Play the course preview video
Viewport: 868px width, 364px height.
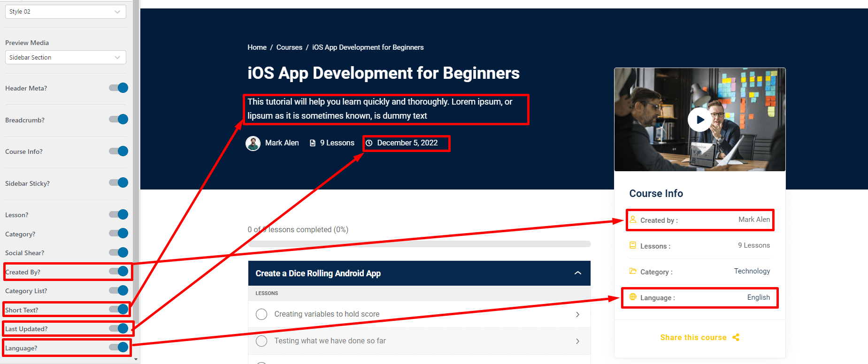(699, 120)
